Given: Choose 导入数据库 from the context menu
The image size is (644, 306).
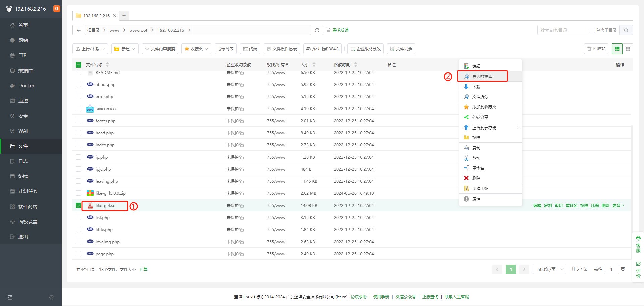Looking at the screenshot, I should point(490,76).
